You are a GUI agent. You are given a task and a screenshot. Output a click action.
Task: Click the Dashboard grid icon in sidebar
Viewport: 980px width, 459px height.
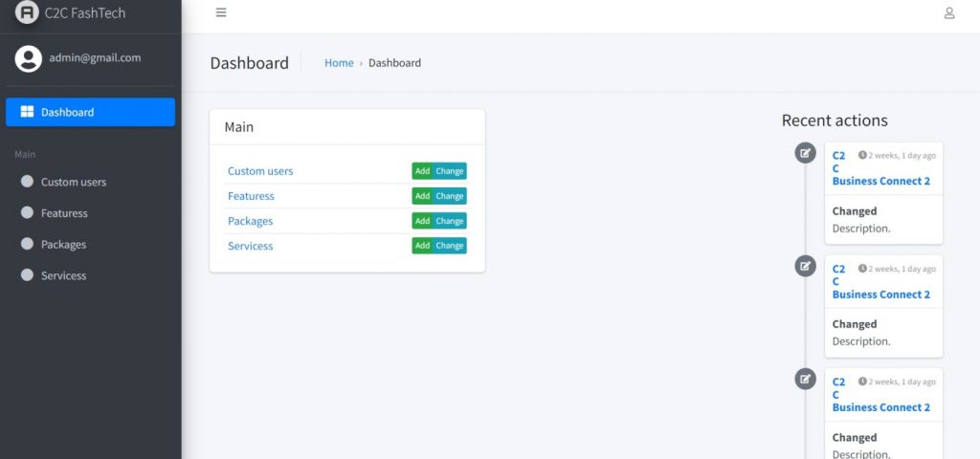point(27,112)
